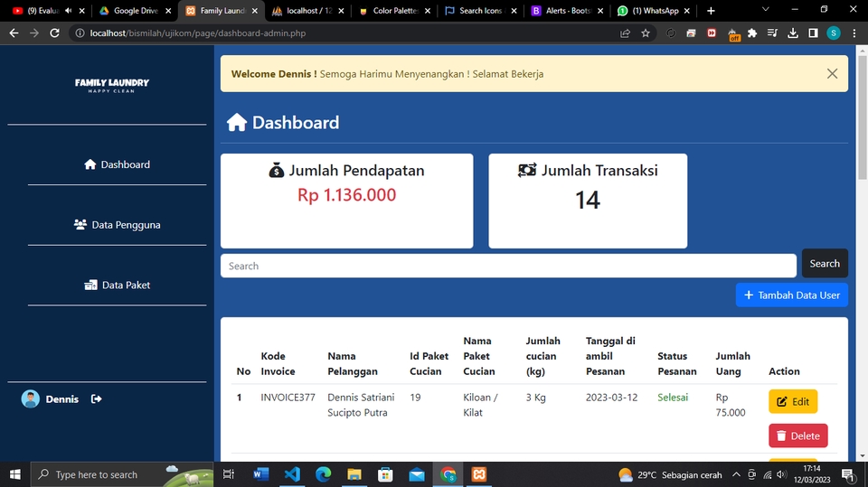The image size is (868, 487).
Task: Click the Tambah Data User button
Action: [792, 295]
